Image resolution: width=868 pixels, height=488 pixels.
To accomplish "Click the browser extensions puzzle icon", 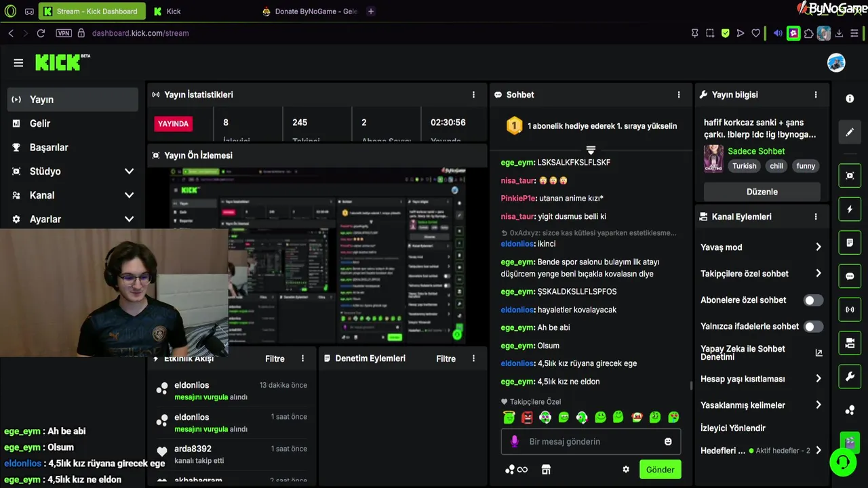I will pyautogui.click(x=809, y=33).
